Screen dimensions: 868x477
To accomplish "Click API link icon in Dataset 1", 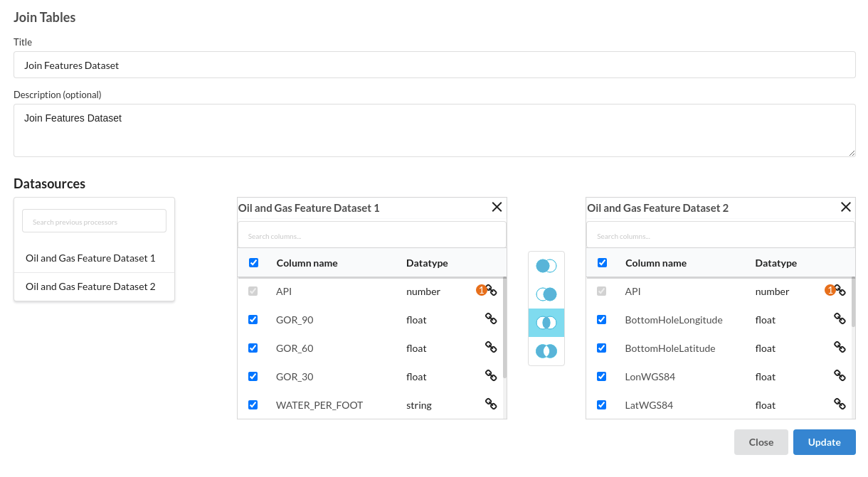I will (x=491, y=291).
